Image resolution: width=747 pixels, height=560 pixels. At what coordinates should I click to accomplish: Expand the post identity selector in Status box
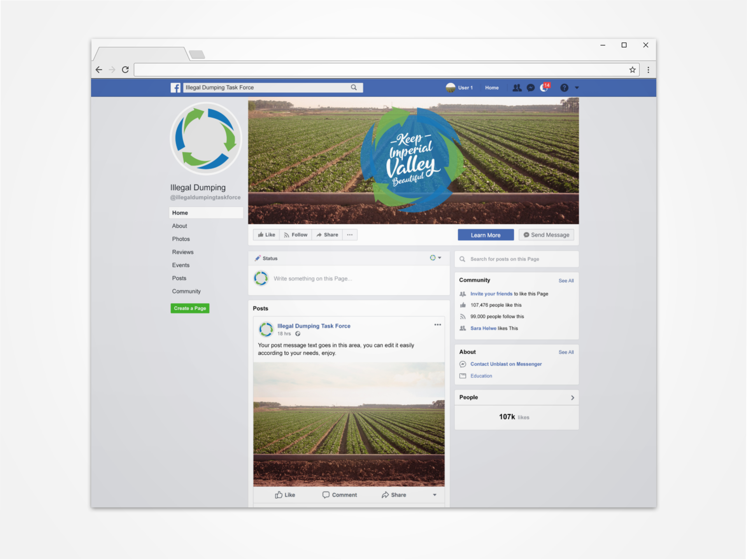(436, 258)
